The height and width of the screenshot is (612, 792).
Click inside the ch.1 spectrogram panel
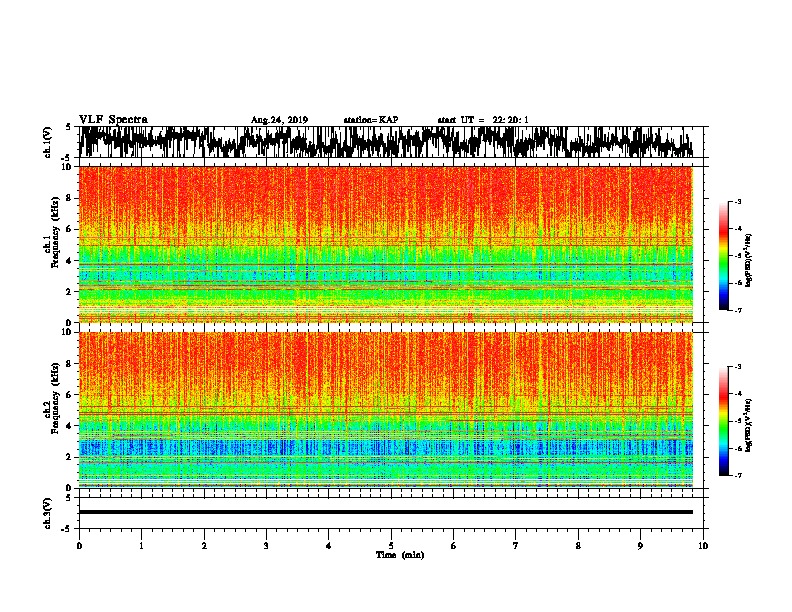tap(386, 244)
